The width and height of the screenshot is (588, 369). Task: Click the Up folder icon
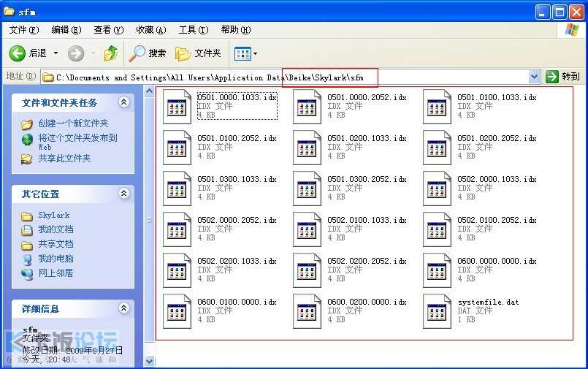[111, 53]
